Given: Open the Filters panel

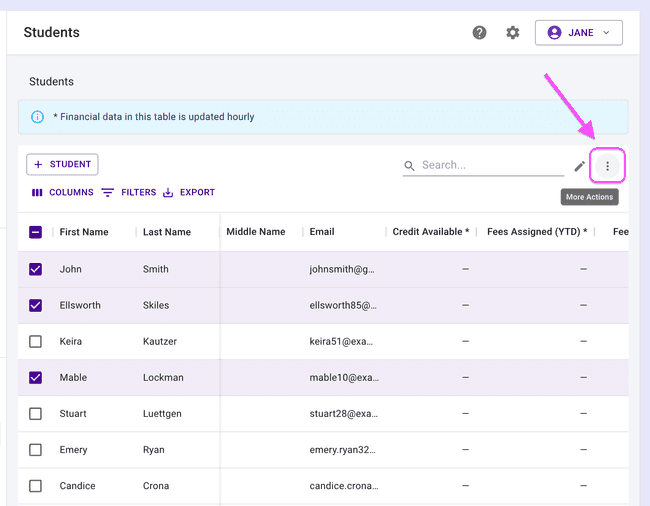Looking at the screenshot, I should 129,193.
